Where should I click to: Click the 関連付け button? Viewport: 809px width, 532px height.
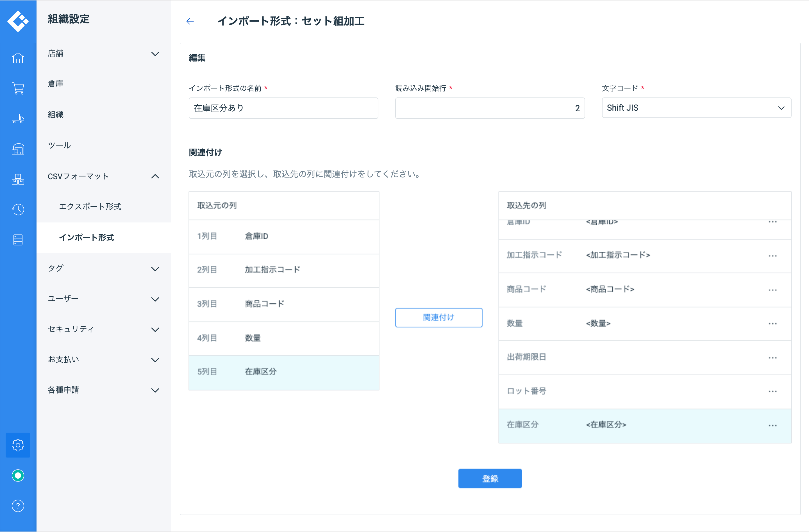click(x=438, y=317)
